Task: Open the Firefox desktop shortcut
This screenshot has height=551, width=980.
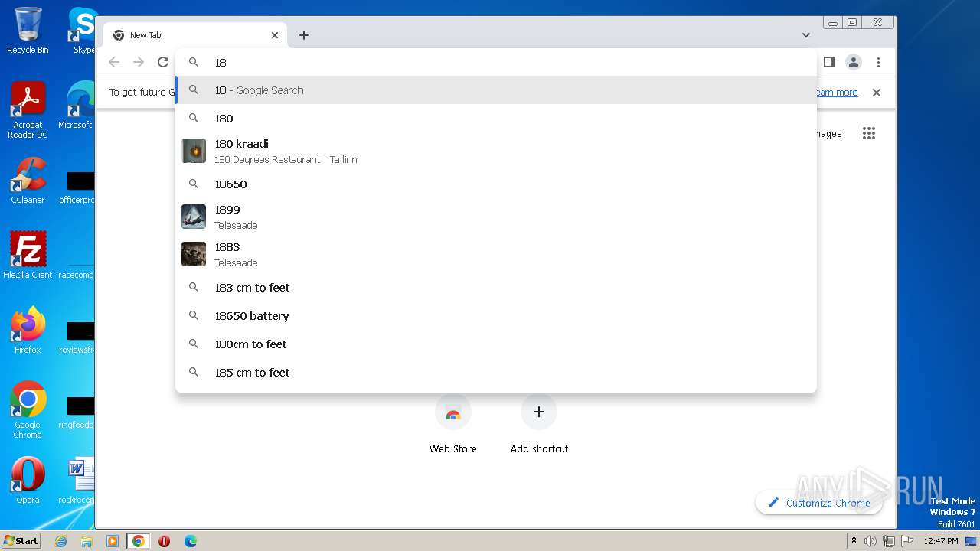Action: coord(28,330)
